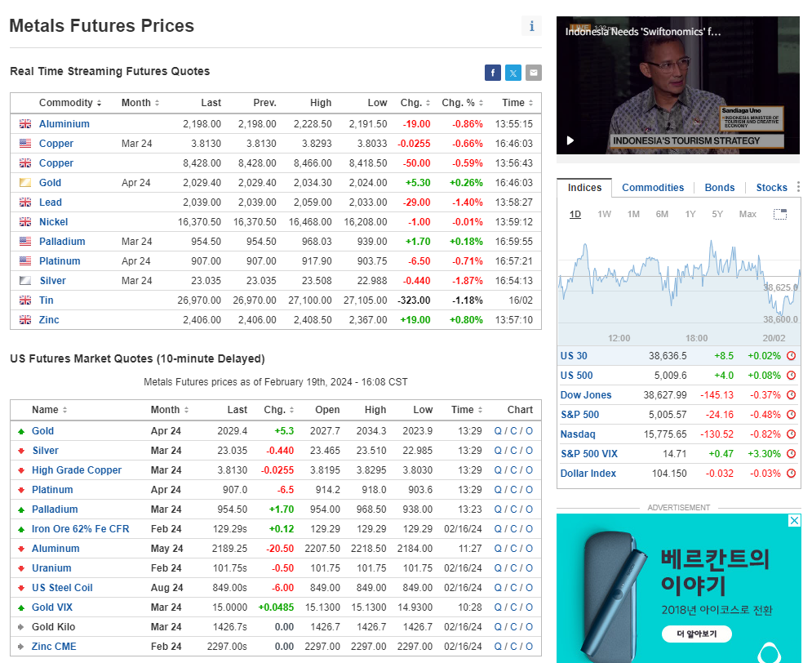Screen dimensions: 812x663
Task: Select the 5Y chart range
Action: click(717, 214)
